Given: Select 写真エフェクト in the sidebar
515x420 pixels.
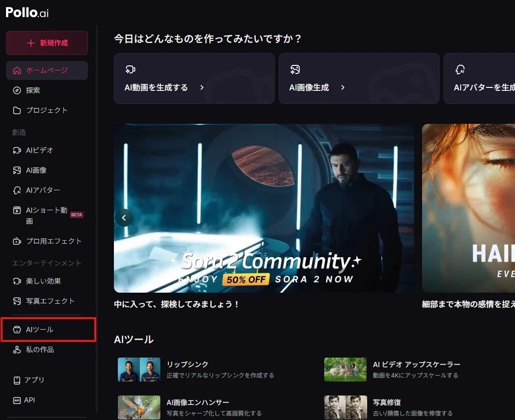Looking at the screenshot, I should click(x=47, y=301).
